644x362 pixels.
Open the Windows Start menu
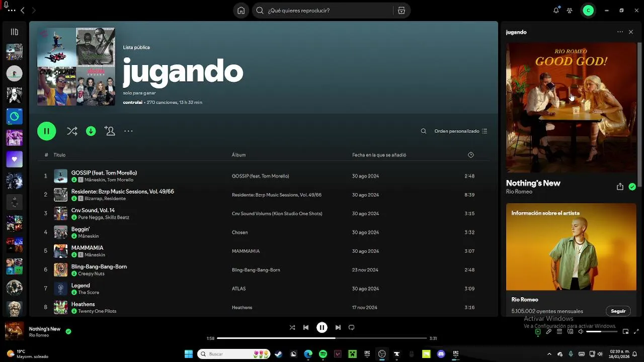point(189,354)
